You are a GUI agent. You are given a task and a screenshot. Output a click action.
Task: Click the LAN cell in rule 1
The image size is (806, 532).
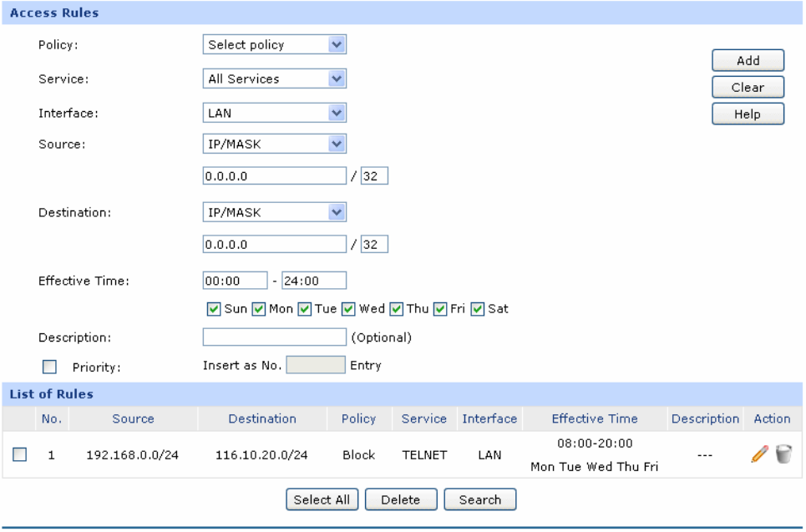point(489,455)
